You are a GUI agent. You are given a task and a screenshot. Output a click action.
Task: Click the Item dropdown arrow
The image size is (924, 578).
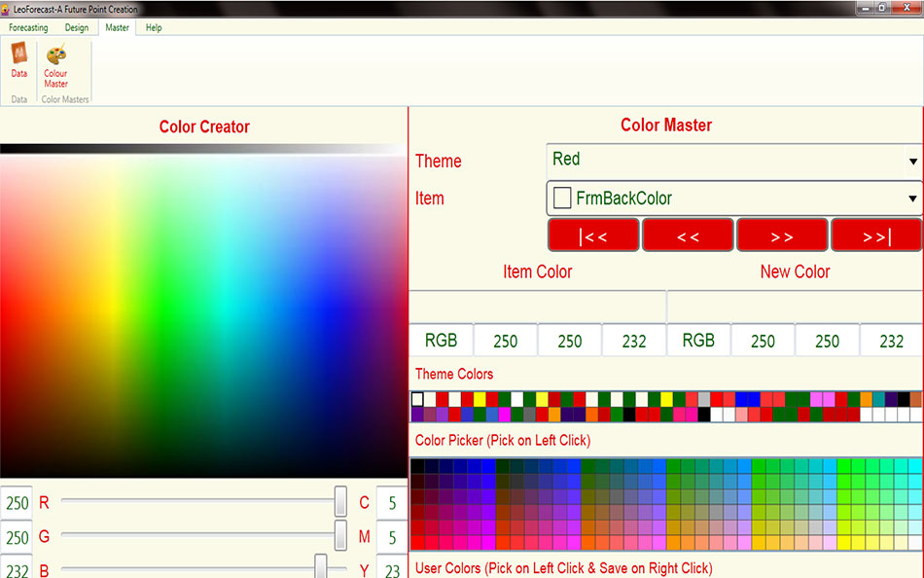point(912,199)
